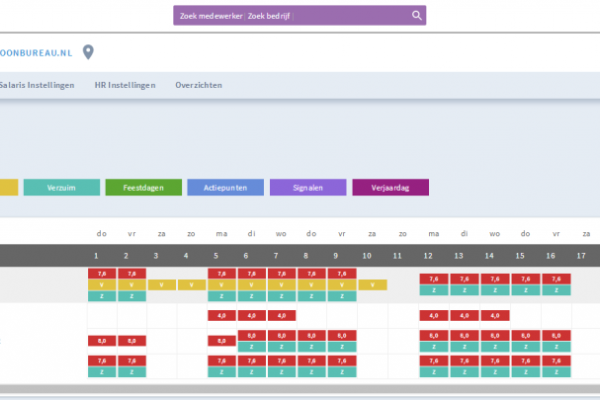Screen dimensions: 600x400
Task: Open the Overzichten menu
Action: 198,85
